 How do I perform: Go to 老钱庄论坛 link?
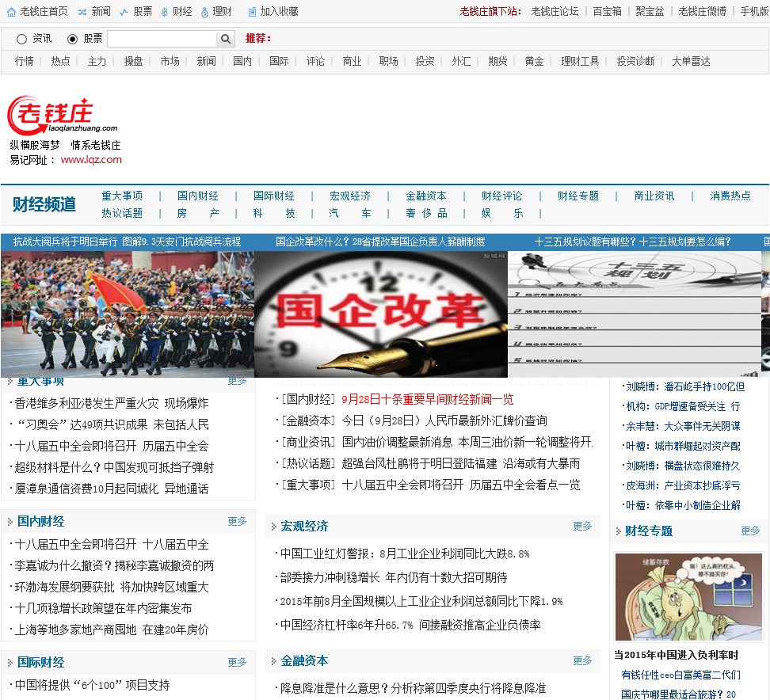pyautogui.click(x=555, y=11)
